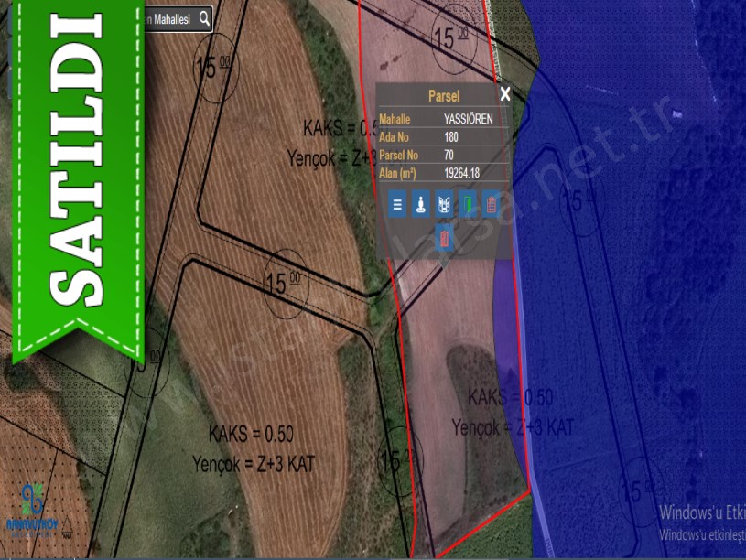Click the Windows'u Etkinleştir watermark text
This screenshot has height=560, width=746.
pos(702,512)
